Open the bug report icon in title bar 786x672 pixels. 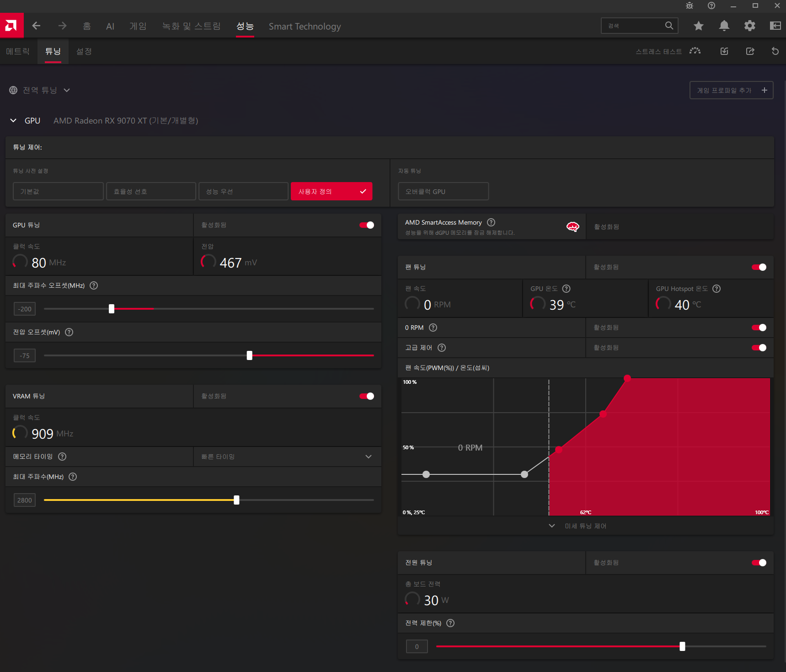[690, 5]
